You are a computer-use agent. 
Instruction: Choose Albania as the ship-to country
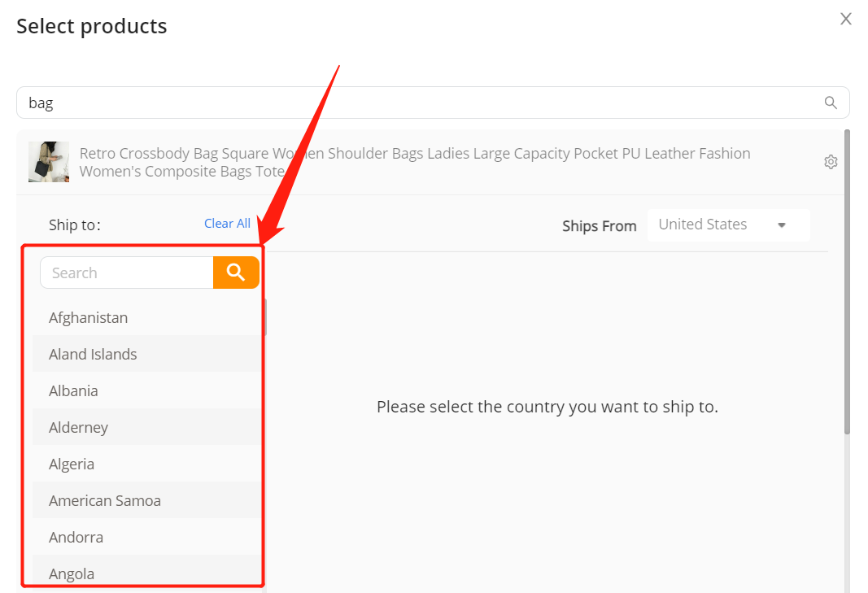(x=146, y=390)
